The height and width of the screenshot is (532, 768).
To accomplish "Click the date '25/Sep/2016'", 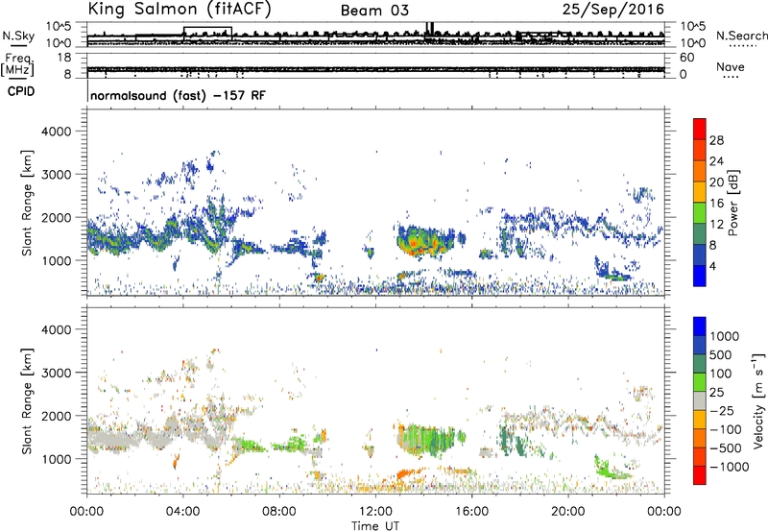I will [x=613, y=10].
